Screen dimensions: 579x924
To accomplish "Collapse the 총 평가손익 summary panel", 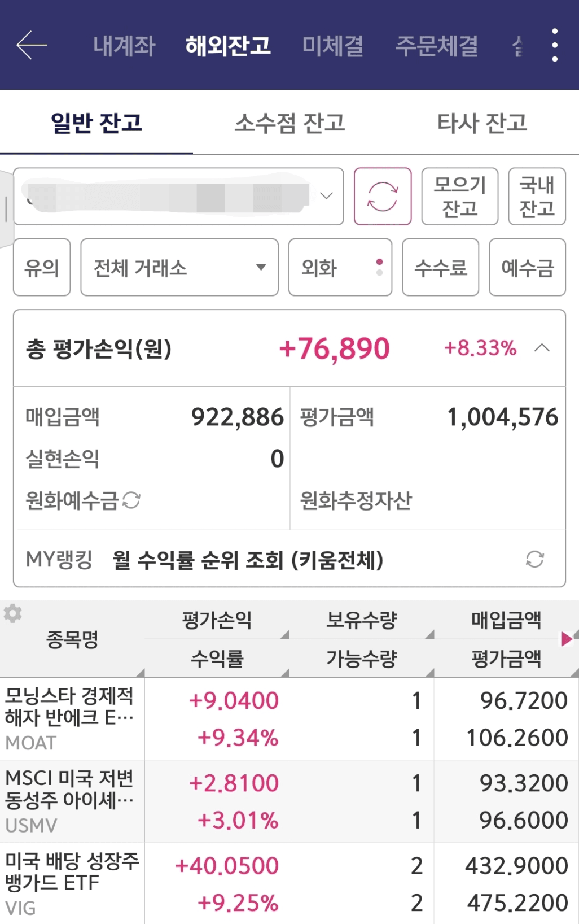I will point(542,348).
